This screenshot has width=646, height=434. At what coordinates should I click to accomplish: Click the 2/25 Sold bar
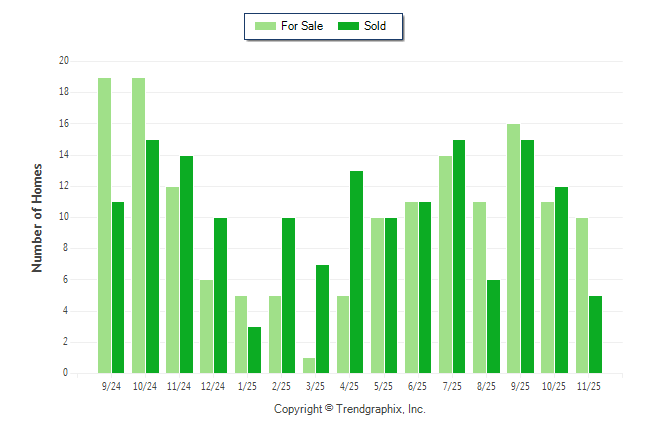(288, 295)
